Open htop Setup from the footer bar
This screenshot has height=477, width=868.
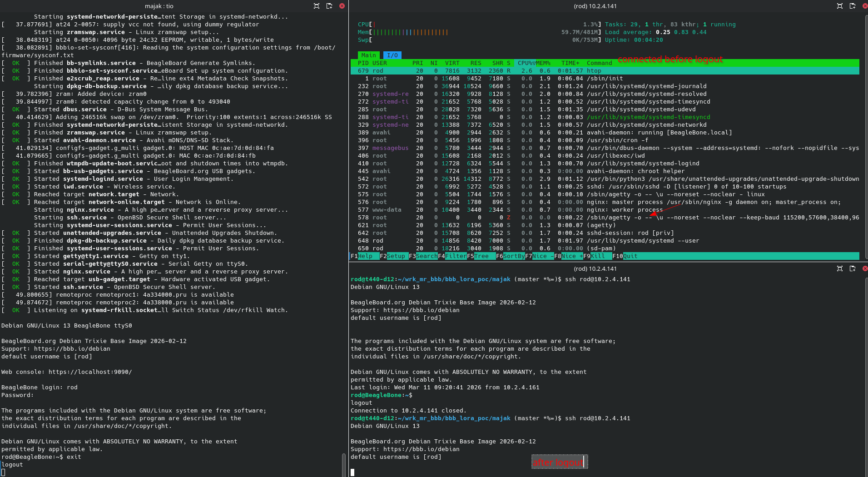pos(396,256)
